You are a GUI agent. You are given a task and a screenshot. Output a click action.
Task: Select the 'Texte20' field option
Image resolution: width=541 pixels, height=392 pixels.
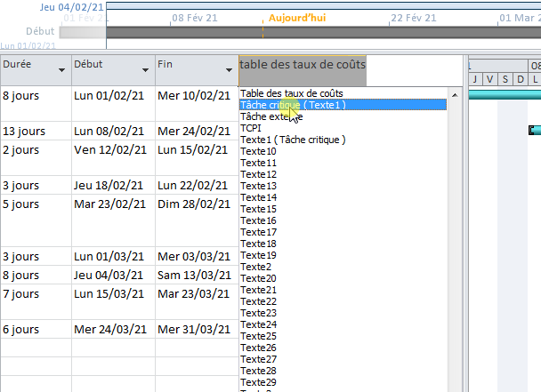[258, 278]
